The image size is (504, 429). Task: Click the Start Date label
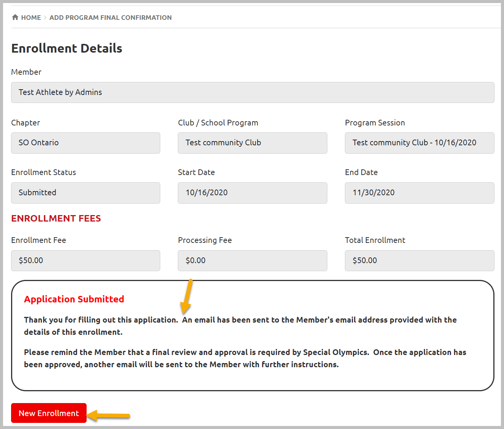tap(196, 172)
